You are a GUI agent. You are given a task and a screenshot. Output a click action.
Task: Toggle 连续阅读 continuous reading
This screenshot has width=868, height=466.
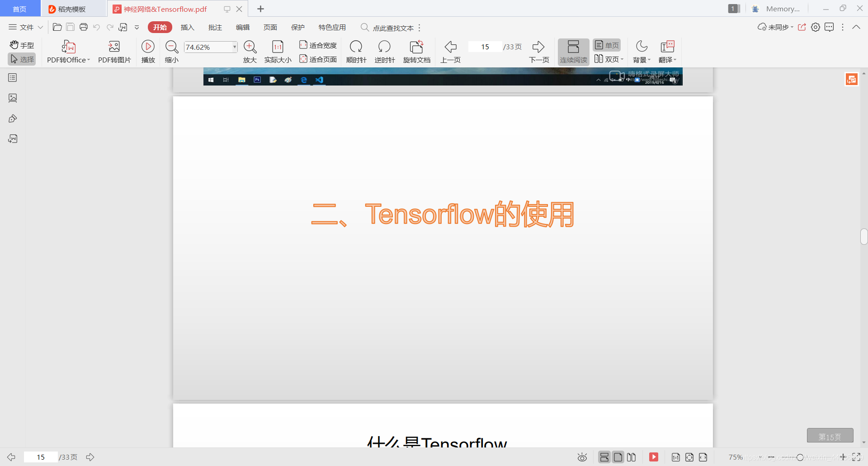click(x=573, y=52)
